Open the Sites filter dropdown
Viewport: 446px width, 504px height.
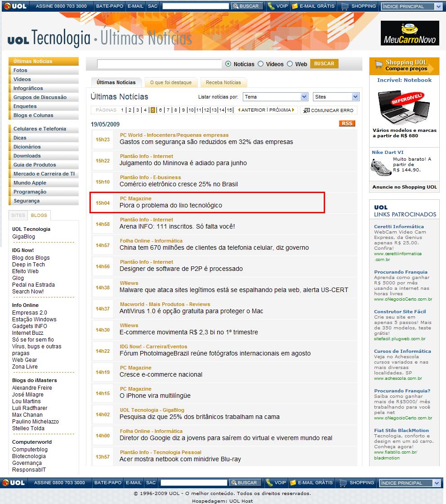click(x=336, y=97)
